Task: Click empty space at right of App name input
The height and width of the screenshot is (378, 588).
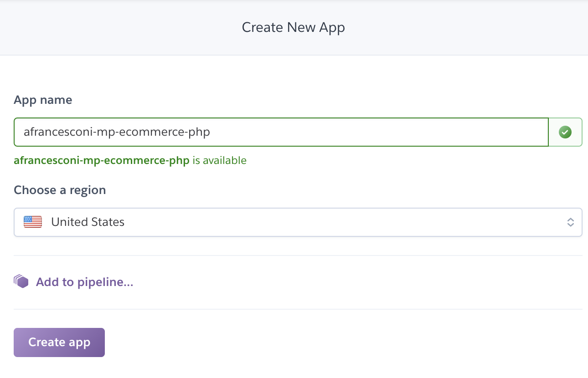Action: 410,132
